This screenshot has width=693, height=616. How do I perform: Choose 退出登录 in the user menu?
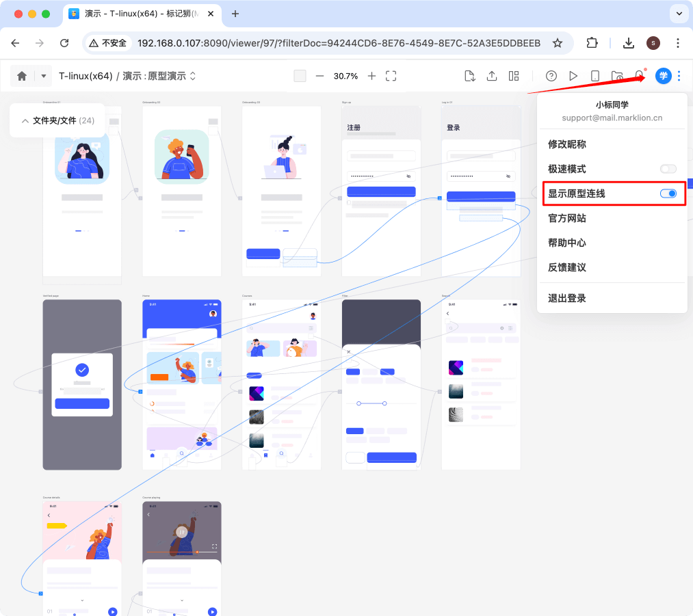[x=567, y=298]
